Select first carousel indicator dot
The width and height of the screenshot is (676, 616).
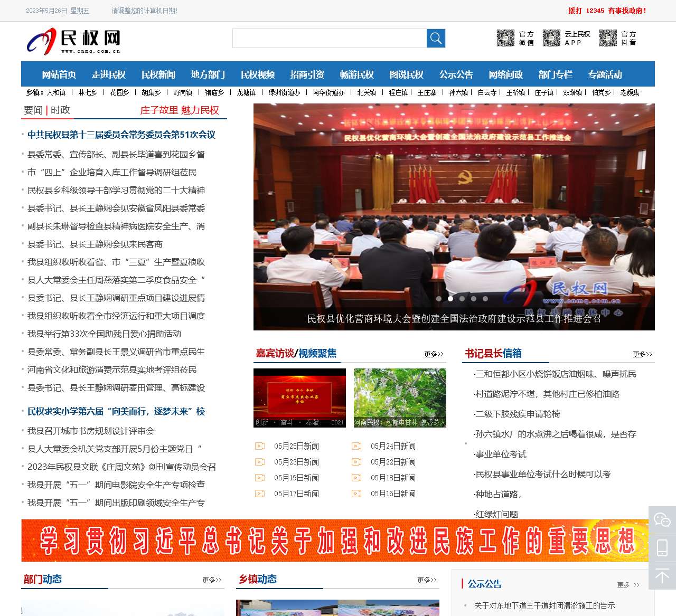[x=439, y=299]
